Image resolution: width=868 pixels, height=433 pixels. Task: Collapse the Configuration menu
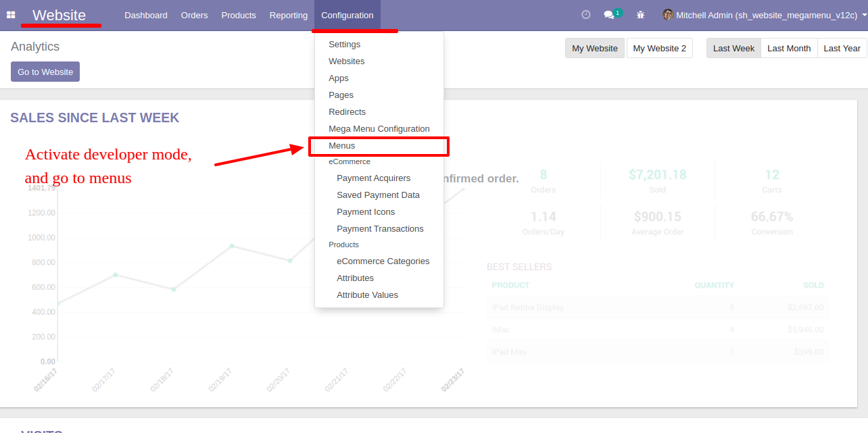click(x=347, y=15)
